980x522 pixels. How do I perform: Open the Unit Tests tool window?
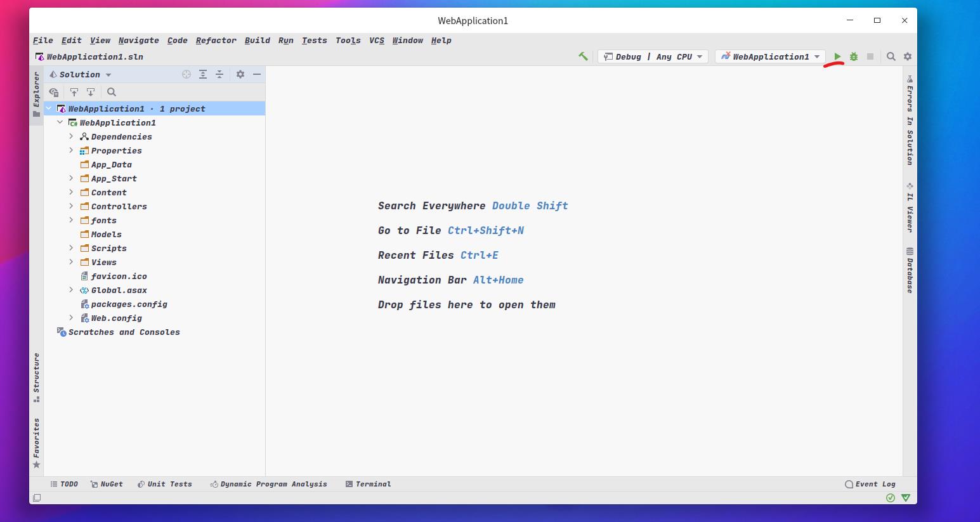coord(165,484)
